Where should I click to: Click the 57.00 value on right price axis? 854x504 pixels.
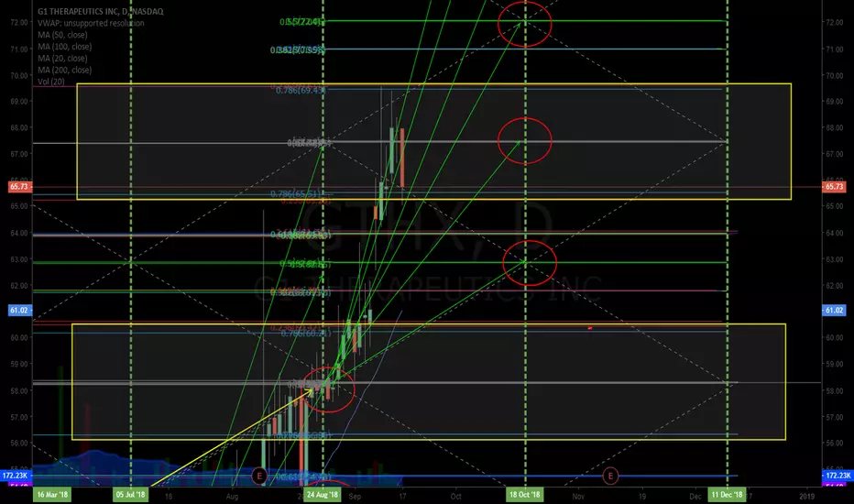click(834, 417)
